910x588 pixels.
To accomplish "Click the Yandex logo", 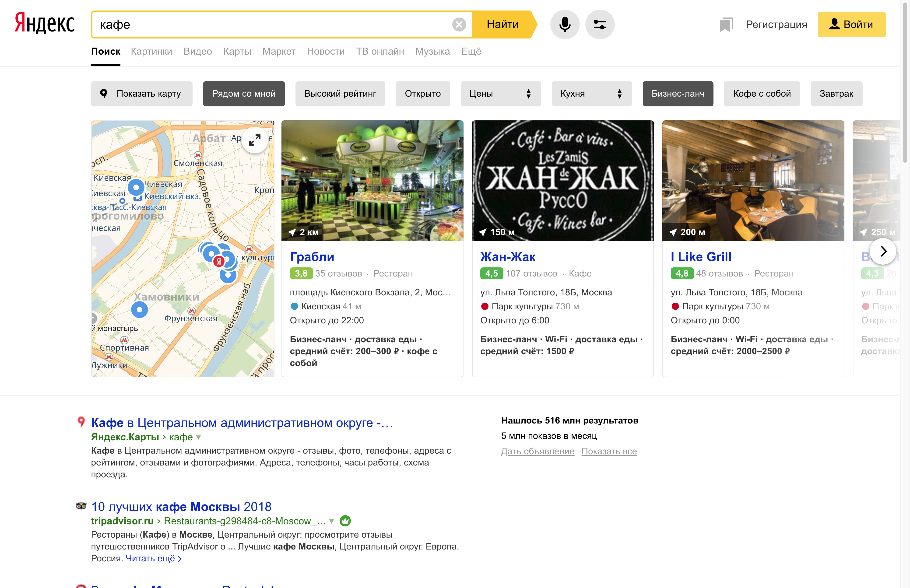I will click(44, 24).
